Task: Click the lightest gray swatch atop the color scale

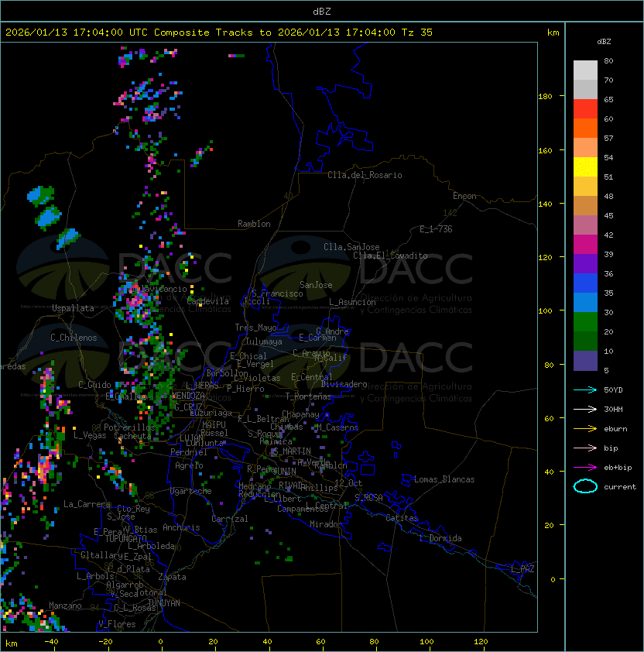Action: 585,70
